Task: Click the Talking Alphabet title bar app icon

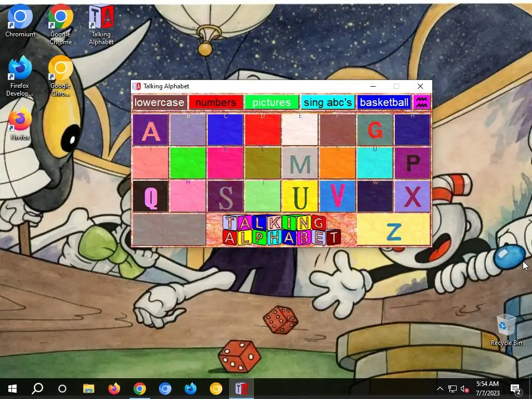Action: point(137,86)
